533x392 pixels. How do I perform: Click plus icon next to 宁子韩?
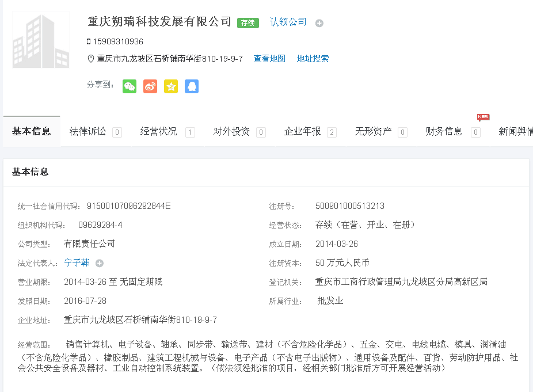100,264
